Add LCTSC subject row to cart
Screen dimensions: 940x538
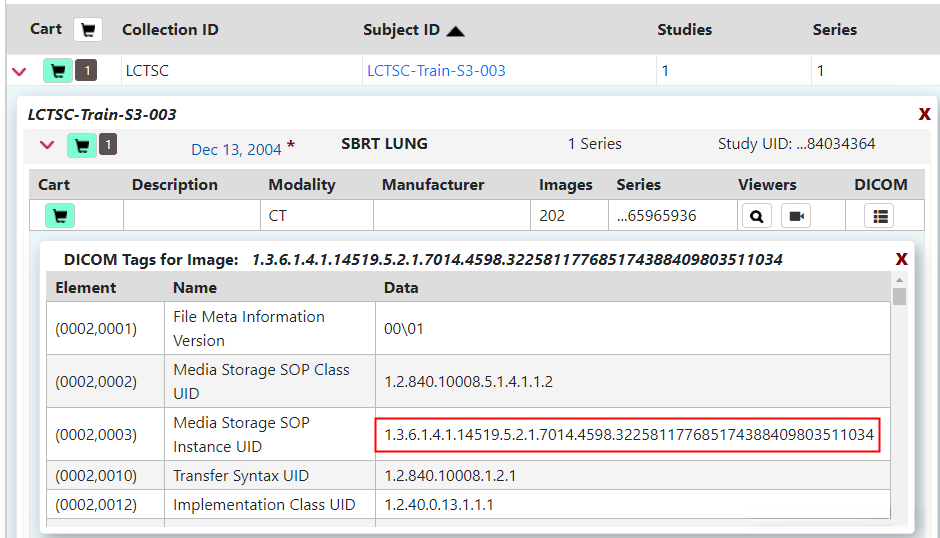tap(58, 71)
